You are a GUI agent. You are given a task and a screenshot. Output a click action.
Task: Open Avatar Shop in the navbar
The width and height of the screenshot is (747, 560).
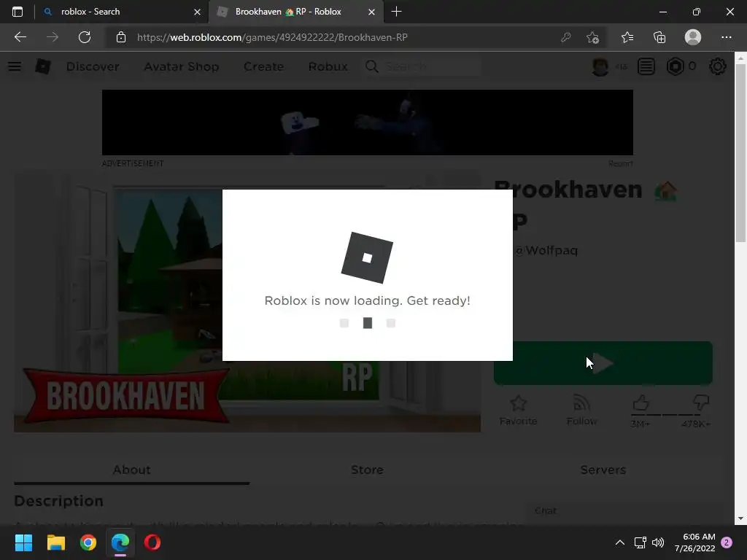[x=182, y=66]
